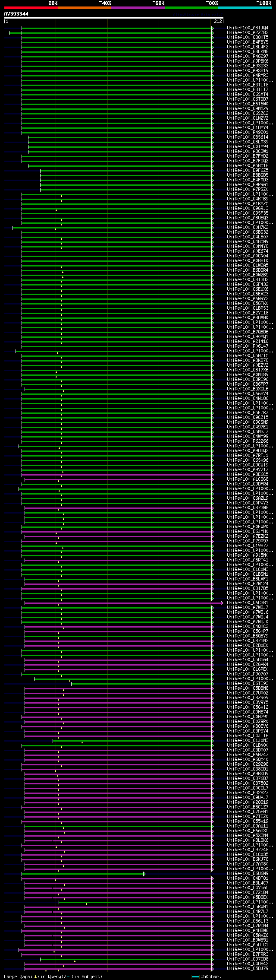
Task: Select the UniRef100_A9J5M0 label
Action: pos(248,555)
